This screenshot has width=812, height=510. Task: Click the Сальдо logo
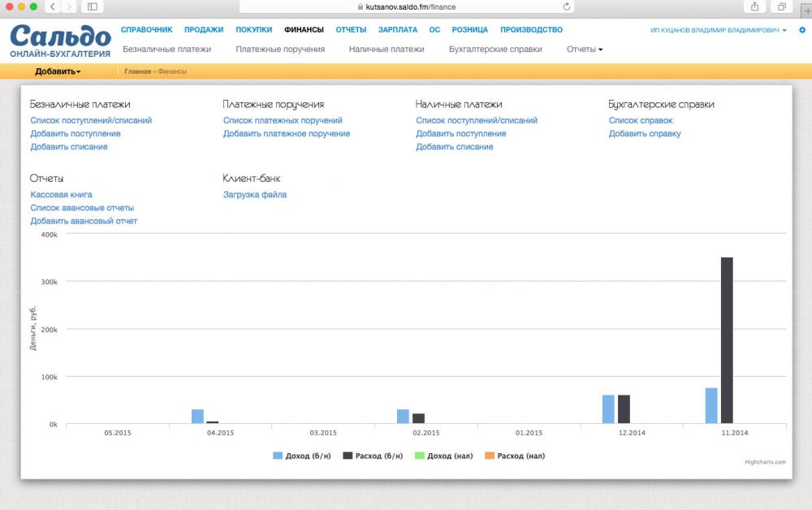[x=60, y=41]
